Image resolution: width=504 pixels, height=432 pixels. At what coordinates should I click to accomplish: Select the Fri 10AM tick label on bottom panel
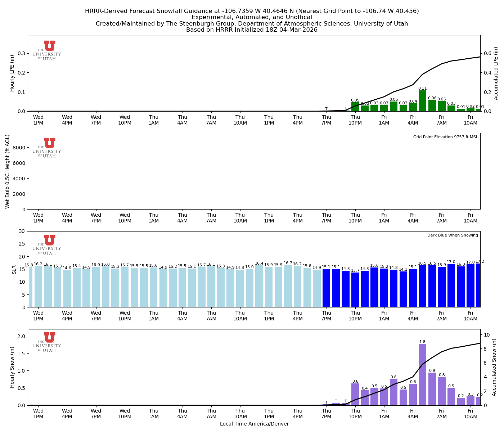[x=471, y=413]
